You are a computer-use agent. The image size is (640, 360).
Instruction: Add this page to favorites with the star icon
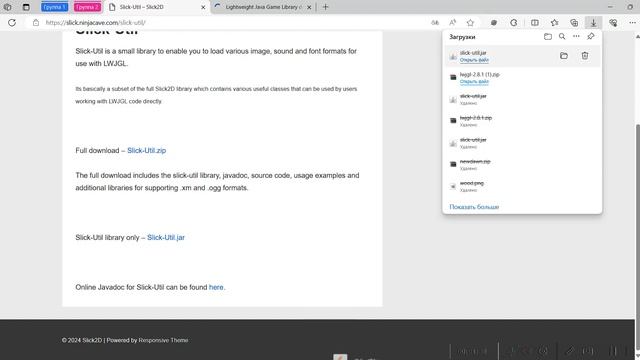(x=470, y=22)
